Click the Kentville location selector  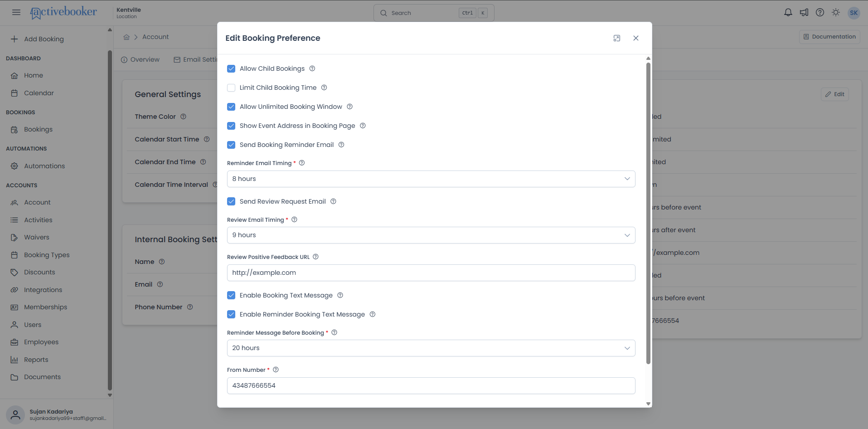129,13
